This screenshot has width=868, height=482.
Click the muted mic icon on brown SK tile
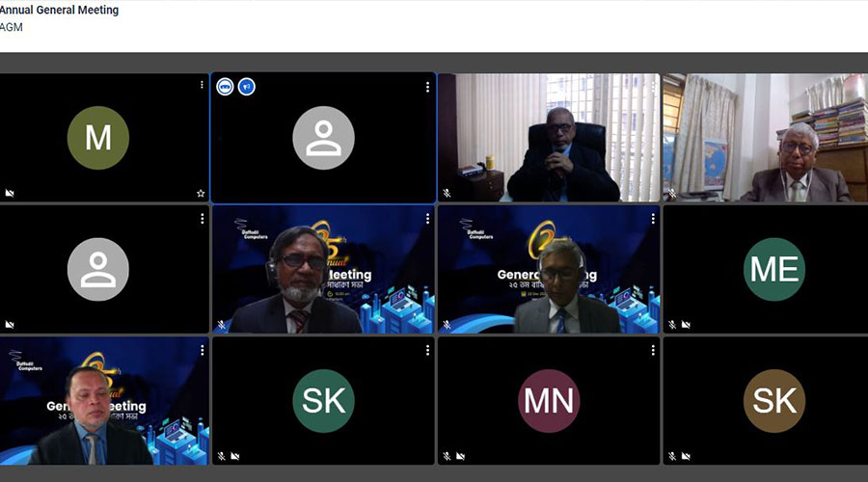(x=672, y=456)
